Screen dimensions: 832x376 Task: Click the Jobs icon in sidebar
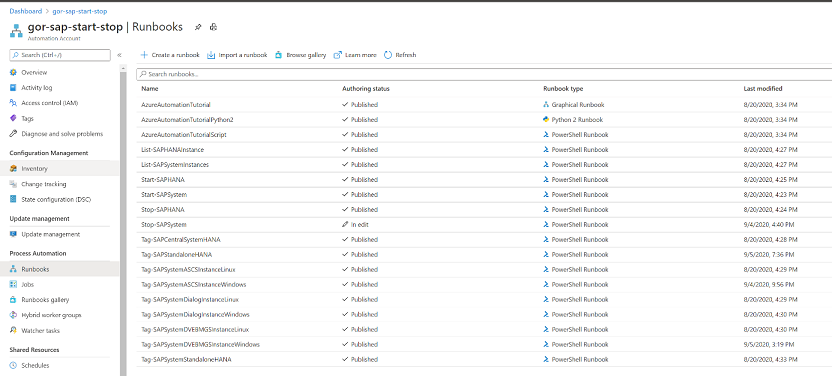point(13,284)
